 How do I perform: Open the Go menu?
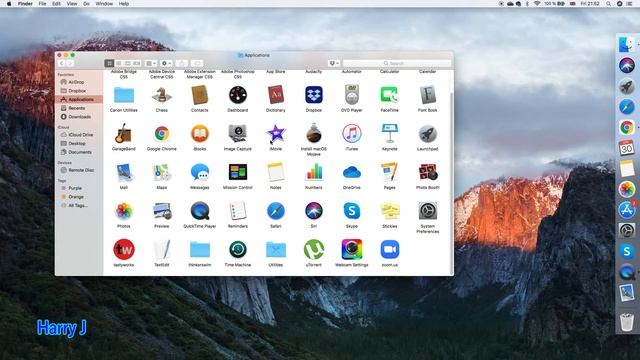point(86,4)
